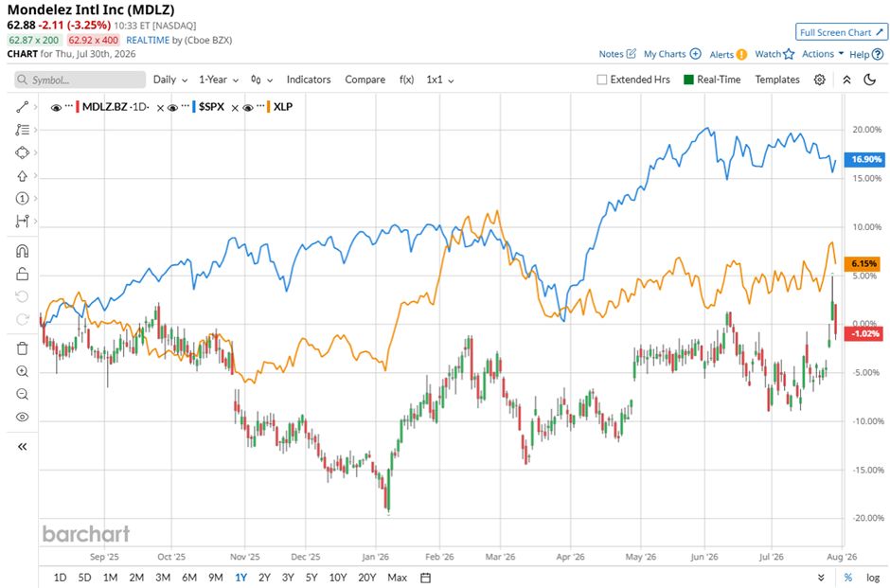Select the Fibonacci retracement tool
The width and height of the screenshot is (890, 588).
[22, 130]
